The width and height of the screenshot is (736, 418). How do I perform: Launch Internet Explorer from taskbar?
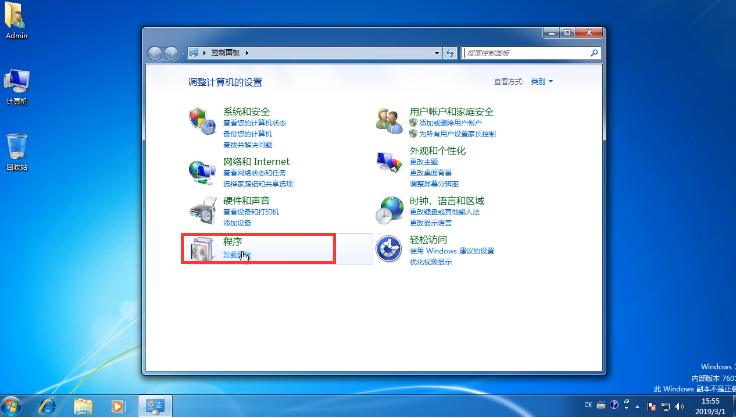[47, 406]
